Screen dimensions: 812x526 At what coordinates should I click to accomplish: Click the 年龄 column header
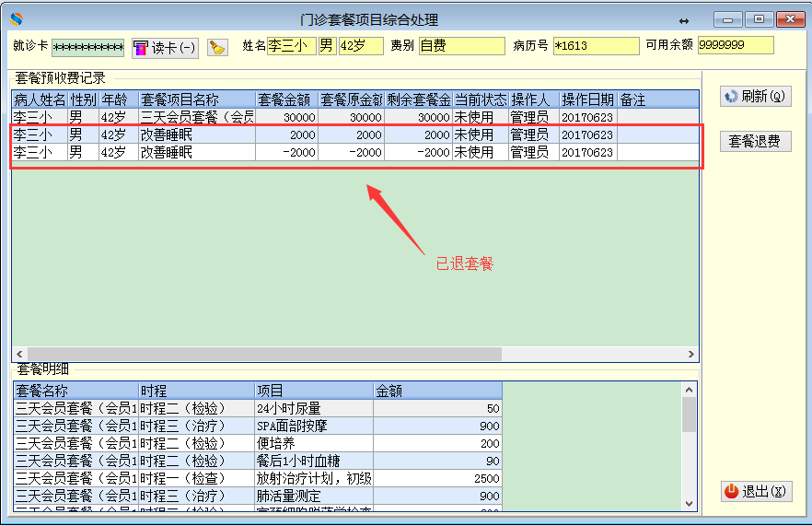(x=119, y=99)
